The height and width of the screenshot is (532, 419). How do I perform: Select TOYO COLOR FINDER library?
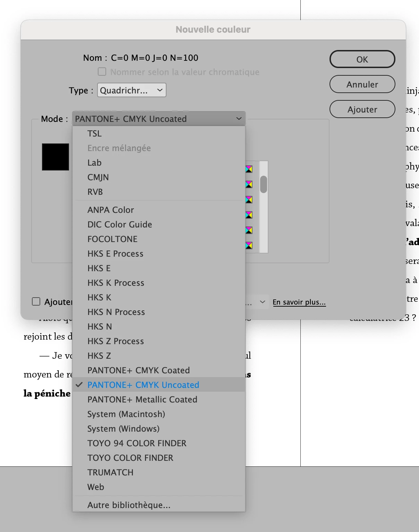(x=159, y=458)
